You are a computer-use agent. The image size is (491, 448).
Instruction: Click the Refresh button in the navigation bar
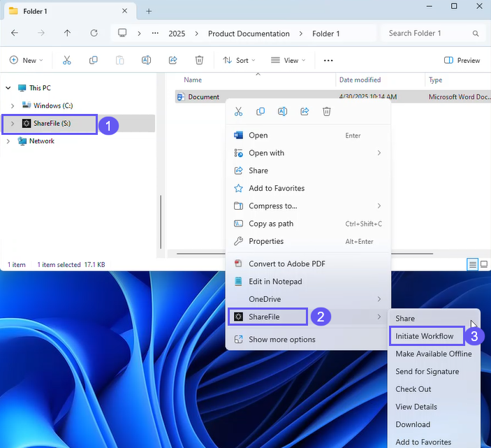[94, 33]
